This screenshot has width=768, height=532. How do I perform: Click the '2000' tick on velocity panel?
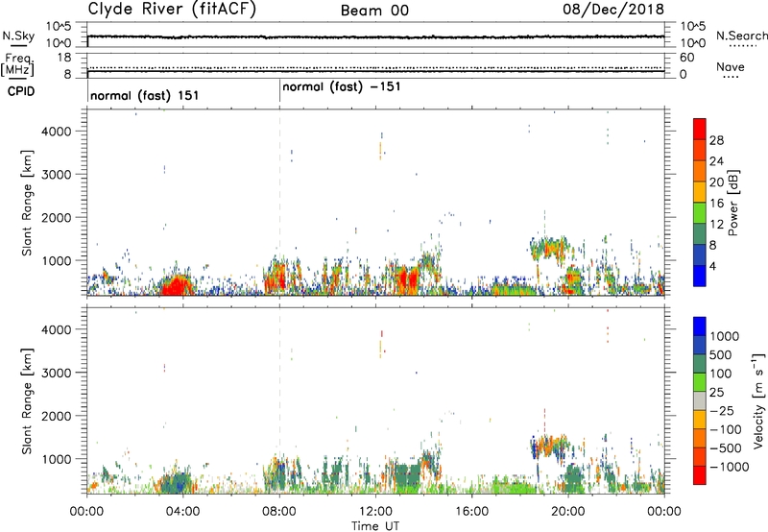click(57, 416)
